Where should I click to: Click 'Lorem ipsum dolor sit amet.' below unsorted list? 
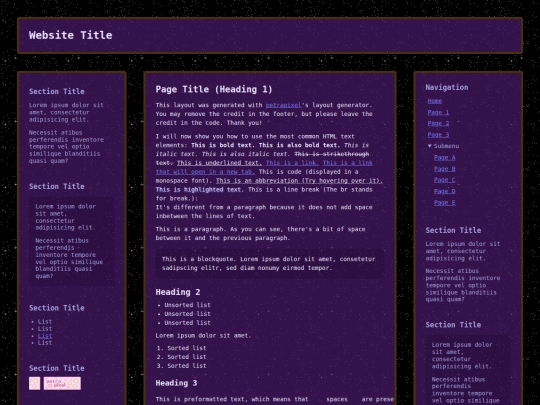[x=203, y=335]
